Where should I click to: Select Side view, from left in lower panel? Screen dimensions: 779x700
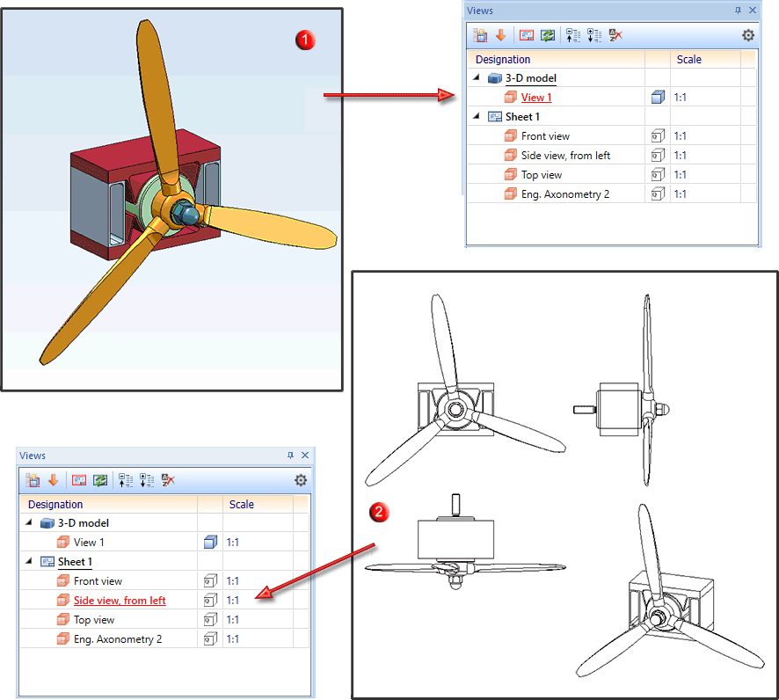120,601
